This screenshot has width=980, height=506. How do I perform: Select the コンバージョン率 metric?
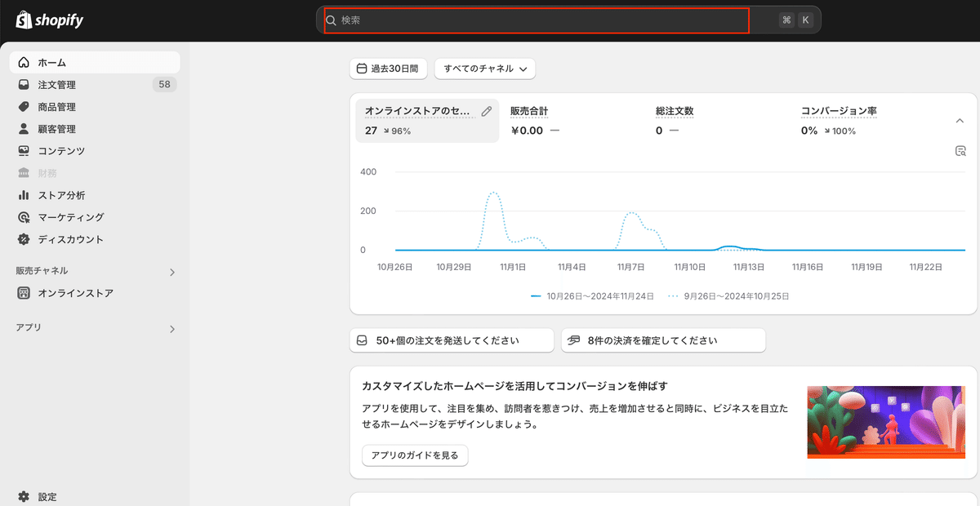(x=839, y=111)
